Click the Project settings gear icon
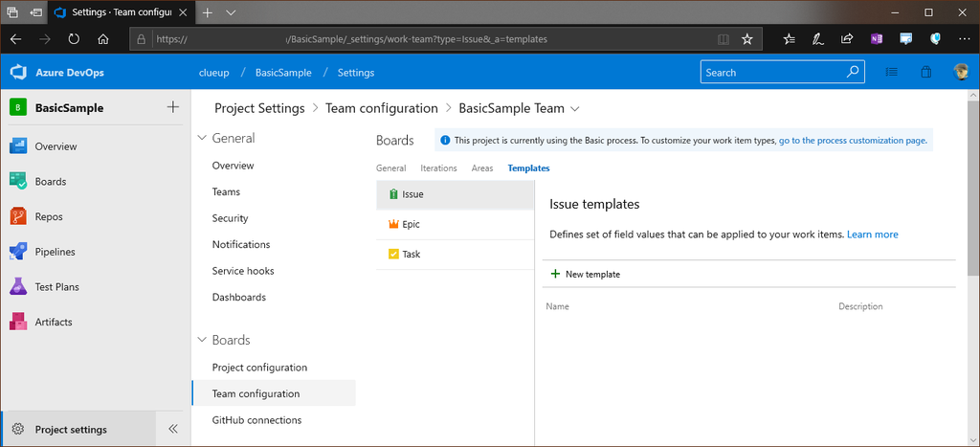Viewport: 980px width, 447px height. pyautogui.click(x=18, y=430)
